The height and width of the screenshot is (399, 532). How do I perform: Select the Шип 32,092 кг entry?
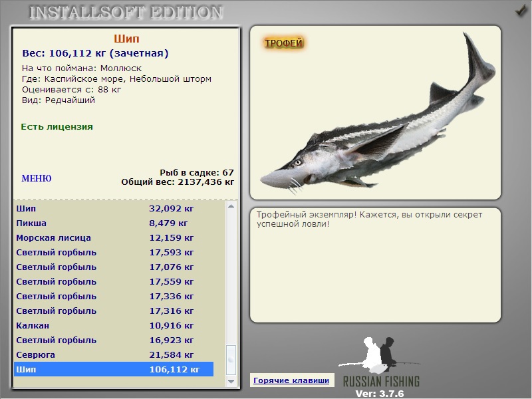[x=114, y=209]
